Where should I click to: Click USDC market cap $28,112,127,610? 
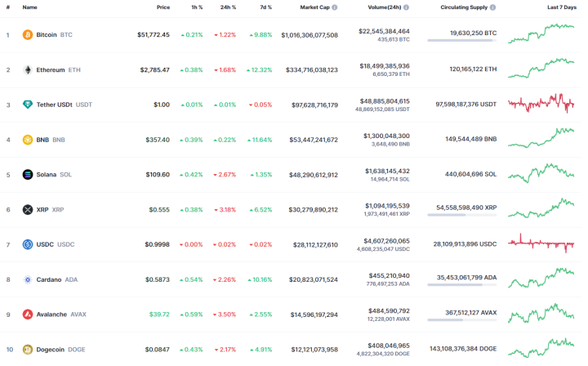[315, 245]
